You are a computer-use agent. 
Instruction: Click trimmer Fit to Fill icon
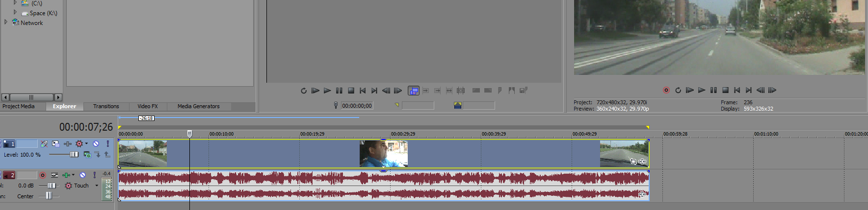point(449,91)
